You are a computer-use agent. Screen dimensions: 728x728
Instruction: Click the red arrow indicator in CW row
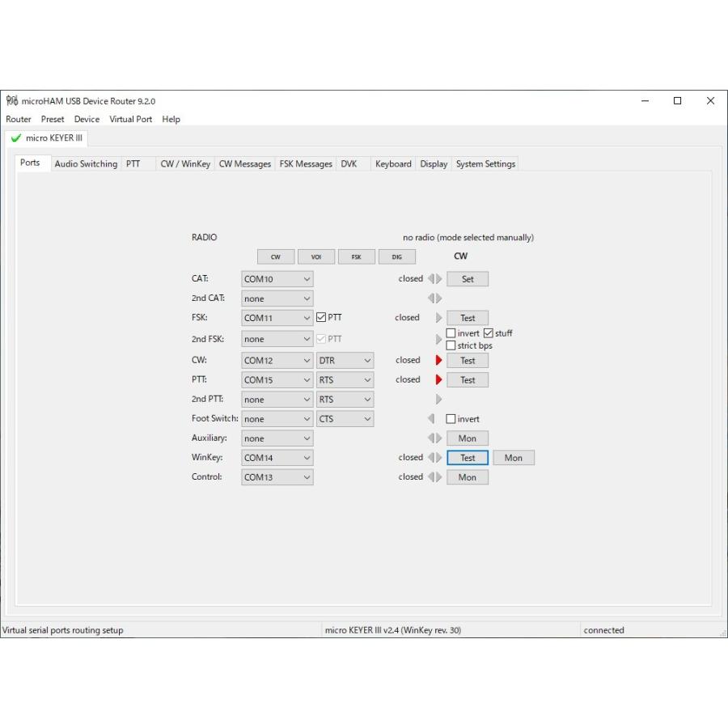(439, 361)
